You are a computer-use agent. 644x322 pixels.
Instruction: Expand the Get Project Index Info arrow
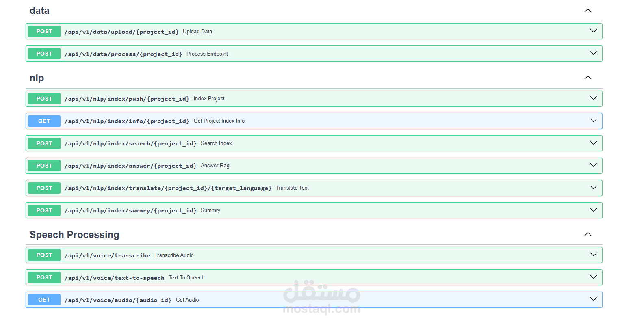593,121
